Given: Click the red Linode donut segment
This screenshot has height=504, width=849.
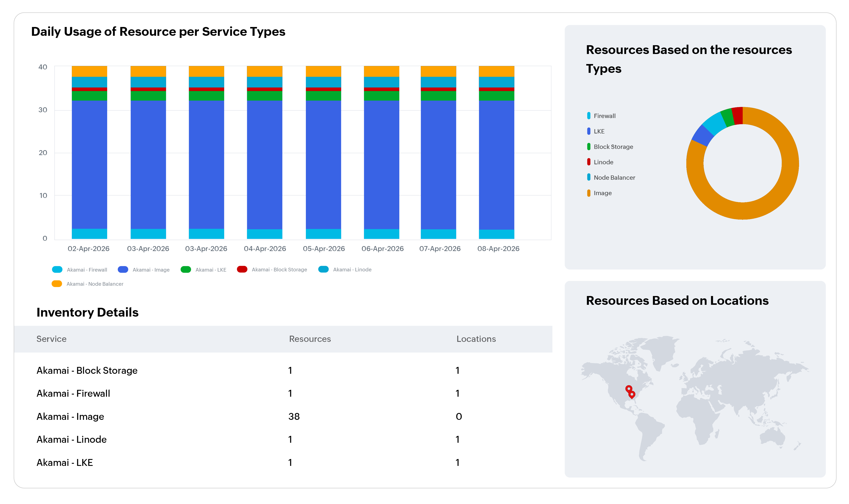Looking at the screenshot, I should (738, 116).
